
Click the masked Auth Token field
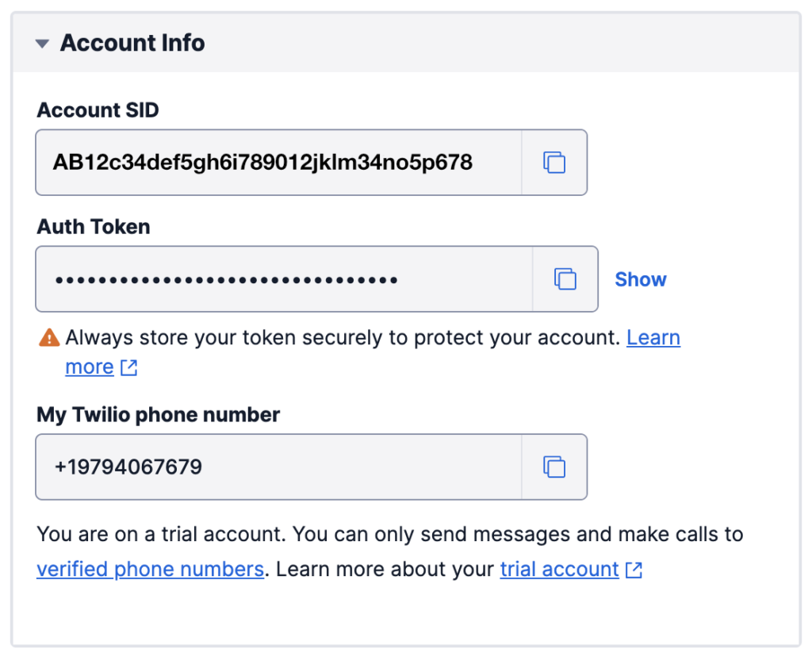point(278,279)
